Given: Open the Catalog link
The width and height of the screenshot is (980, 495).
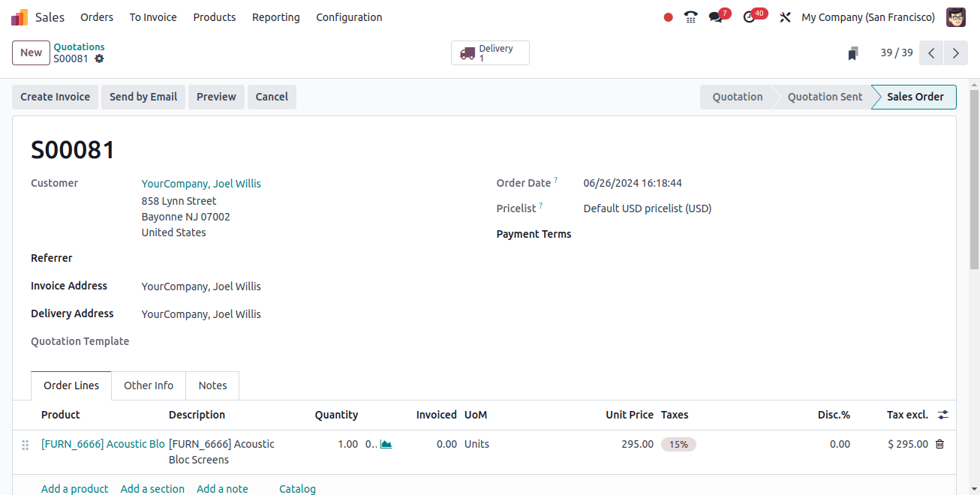Looking at the screenshot, I should tap(297, 488).
